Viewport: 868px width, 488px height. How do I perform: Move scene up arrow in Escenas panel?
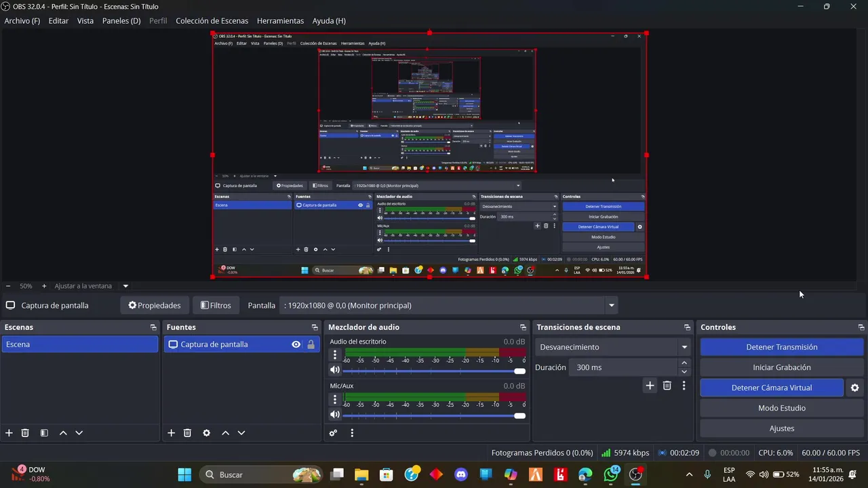[63, 433]
